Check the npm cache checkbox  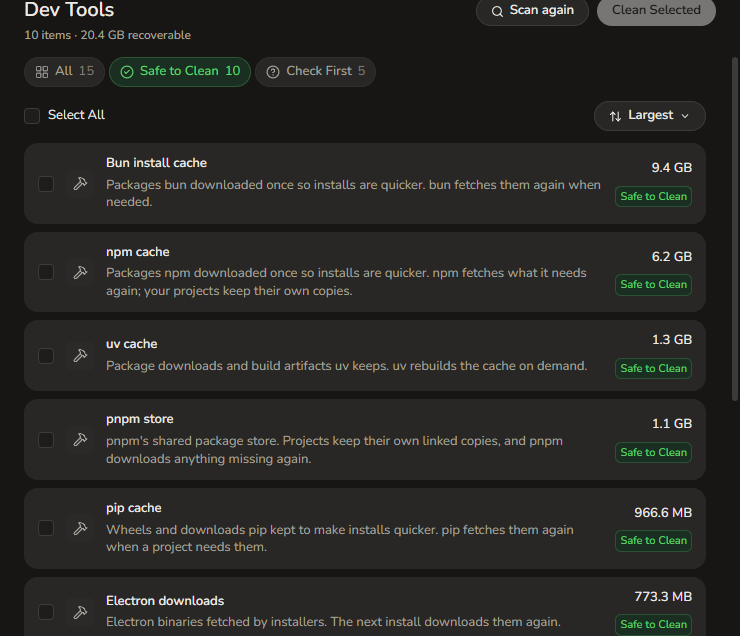(x=46, y=272)
